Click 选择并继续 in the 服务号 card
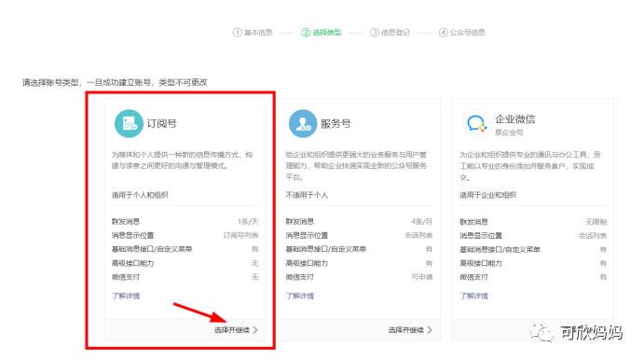This screenshot has height=361, width=644. pos(405,330)
